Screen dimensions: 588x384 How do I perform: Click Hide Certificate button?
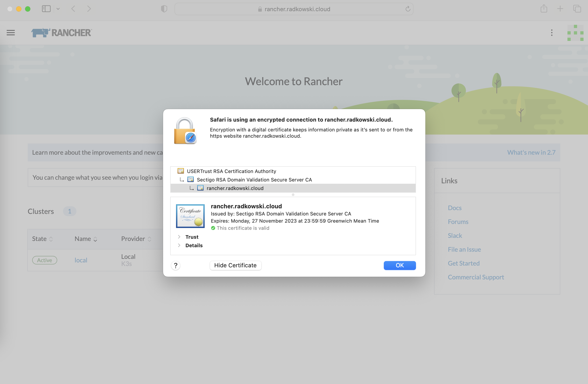coord(235,265)
